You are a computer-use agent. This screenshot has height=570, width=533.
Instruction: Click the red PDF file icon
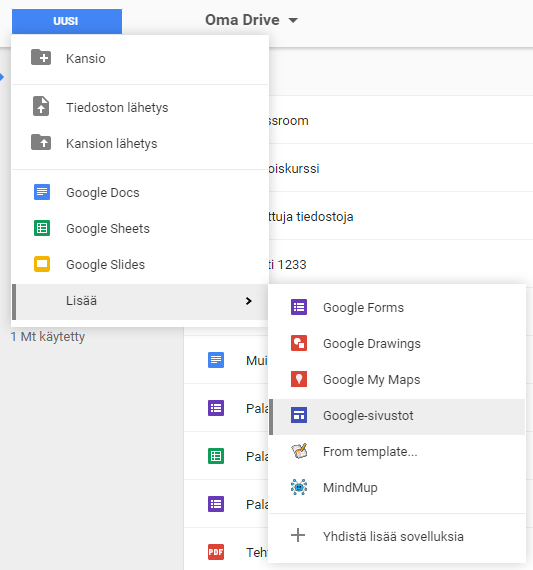tap(216, 552)
